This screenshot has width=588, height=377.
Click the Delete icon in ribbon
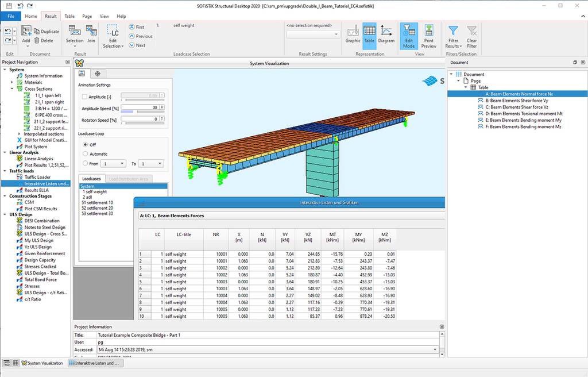coord(37,40)
